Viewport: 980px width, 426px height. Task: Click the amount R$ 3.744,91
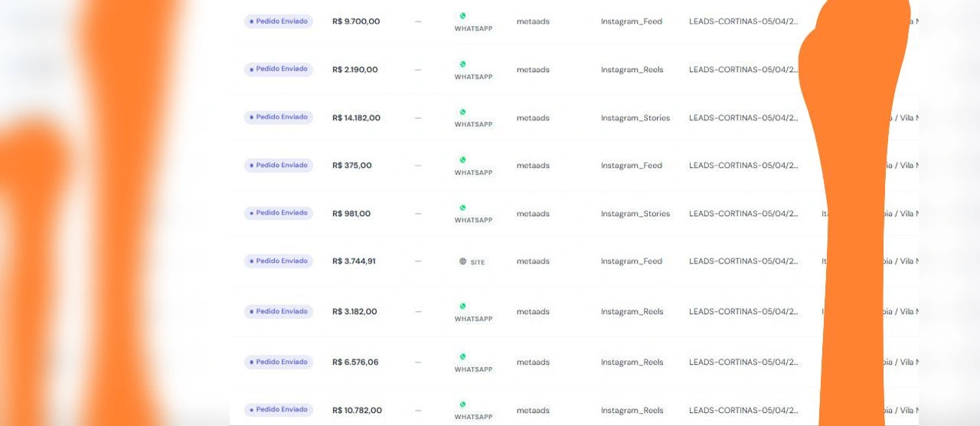pyautogui.click(x=354, y=261)
